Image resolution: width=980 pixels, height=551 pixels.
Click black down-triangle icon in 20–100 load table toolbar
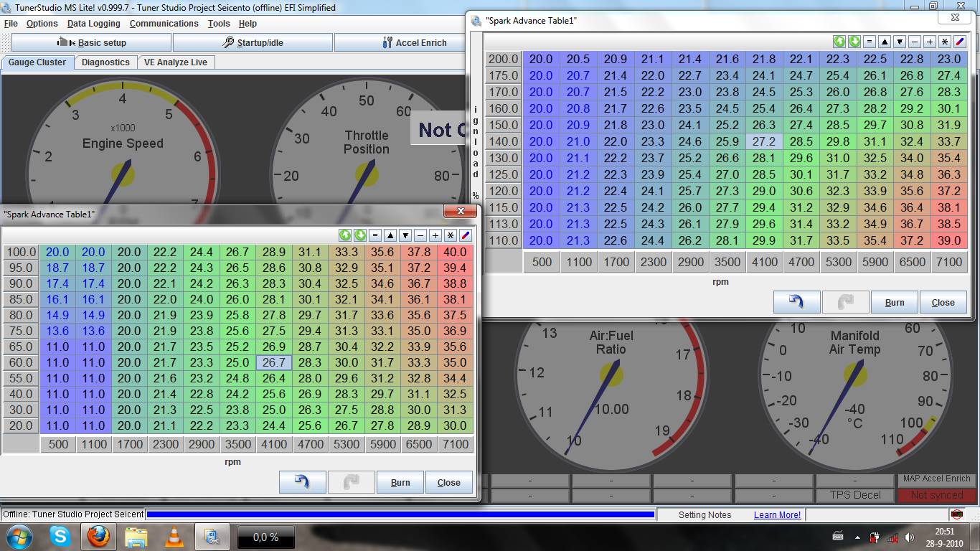click(405, 235)
